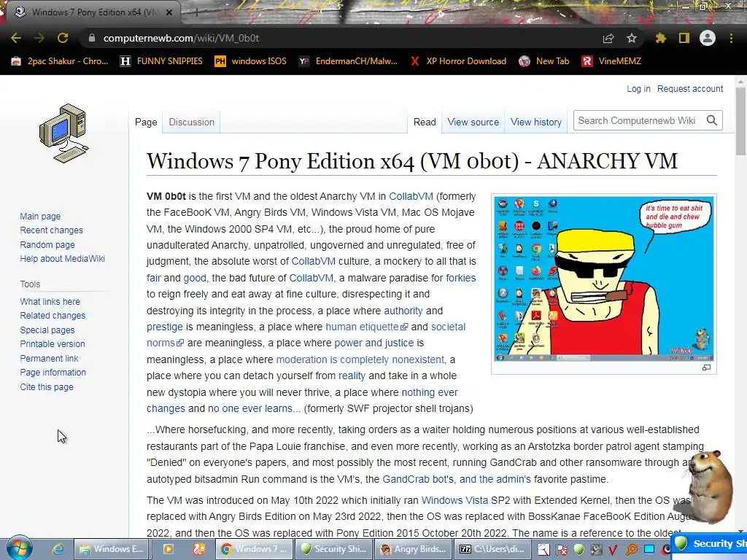The width and height of the screenshot is (747, 560).
Task: Bookmark this page with the star icon
Action: 632,38
